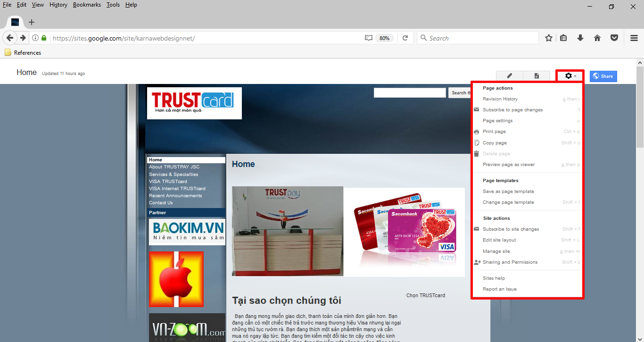Reload page with refresh icon
Screen dimensions: 644x342
[405, 38]
